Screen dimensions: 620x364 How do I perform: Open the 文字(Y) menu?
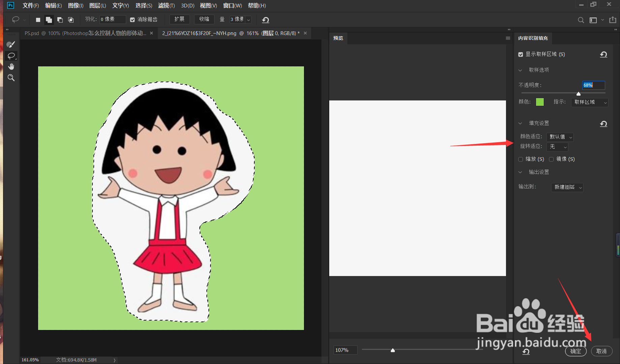[121, 6]
